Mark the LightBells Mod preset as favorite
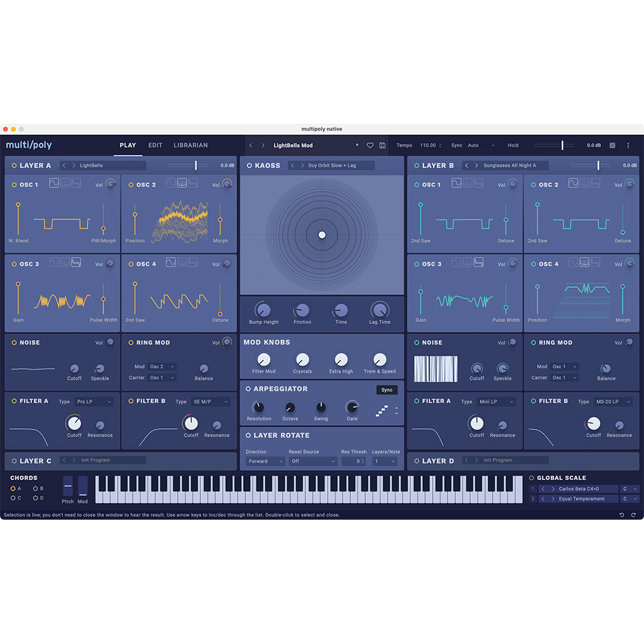 (369, 146)
